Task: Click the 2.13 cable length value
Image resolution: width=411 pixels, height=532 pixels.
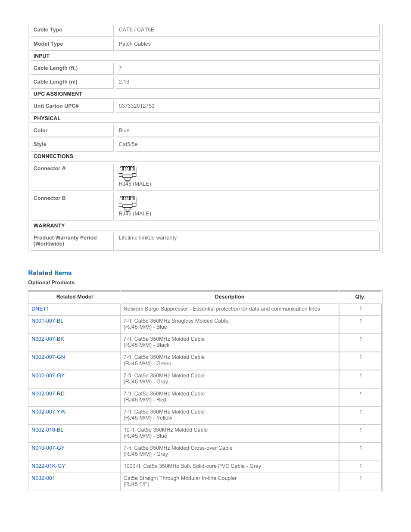Action: [x=124, y=82]
